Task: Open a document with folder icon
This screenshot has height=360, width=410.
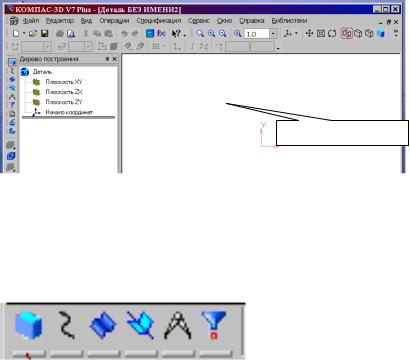Action: tap(33, 33)
